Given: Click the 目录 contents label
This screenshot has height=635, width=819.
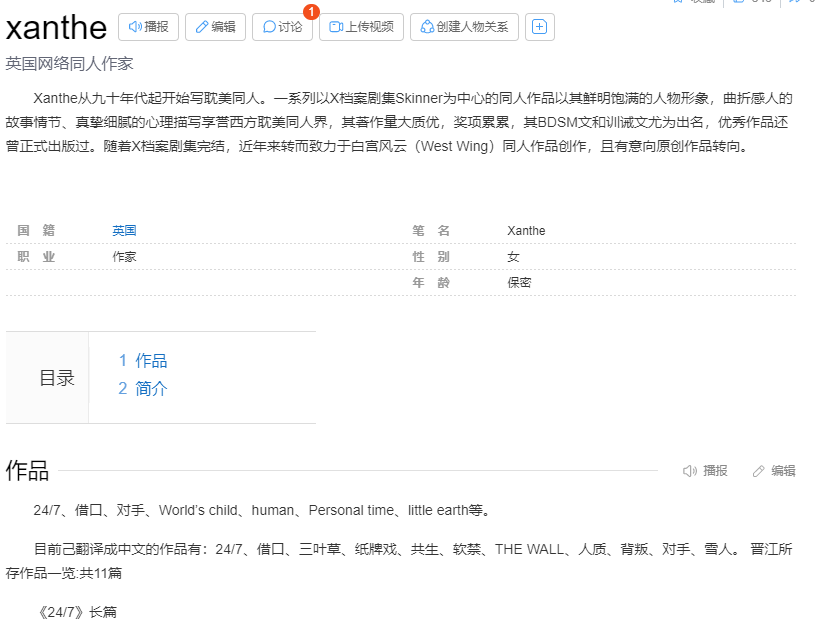Looking at the screenshot, I should tap(57, 378).
